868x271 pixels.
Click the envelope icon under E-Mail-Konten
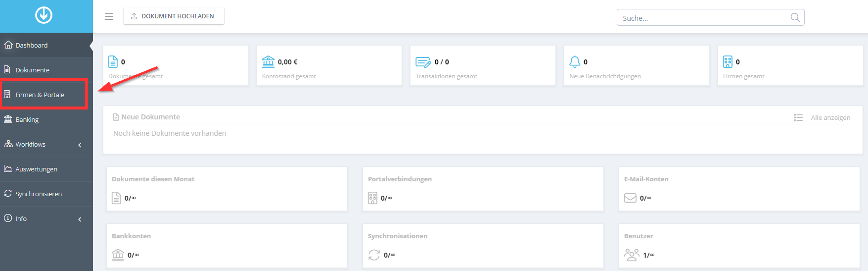click(x=630, y=198)
